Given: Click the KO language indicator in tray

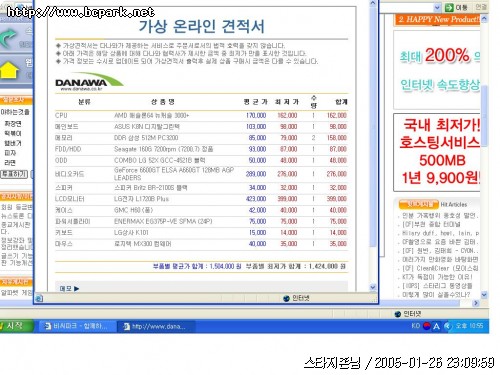Looking at the screenshot, I should tap(415, 326).
